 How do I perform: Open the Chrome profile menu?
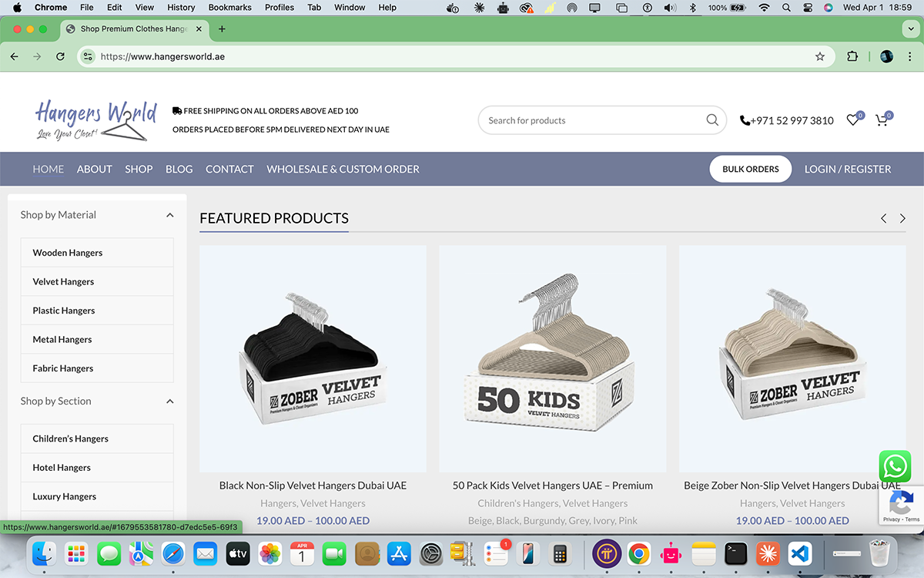886,56
